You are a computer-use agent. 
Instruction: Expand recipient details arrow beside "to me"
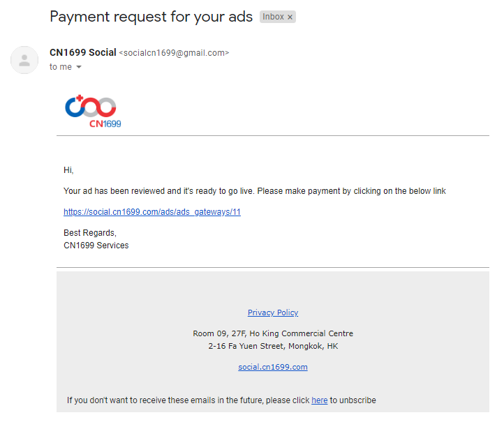click(x=79, y=67)
